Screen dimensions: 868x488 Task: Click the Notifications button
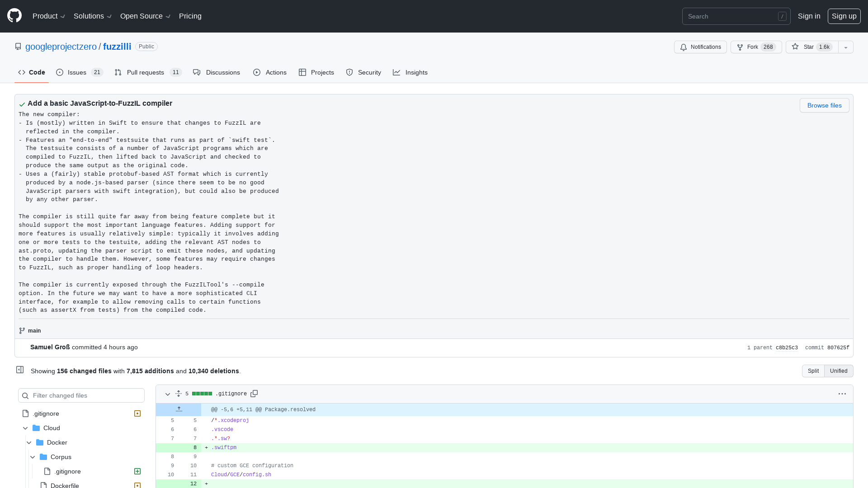pos(700,47)
